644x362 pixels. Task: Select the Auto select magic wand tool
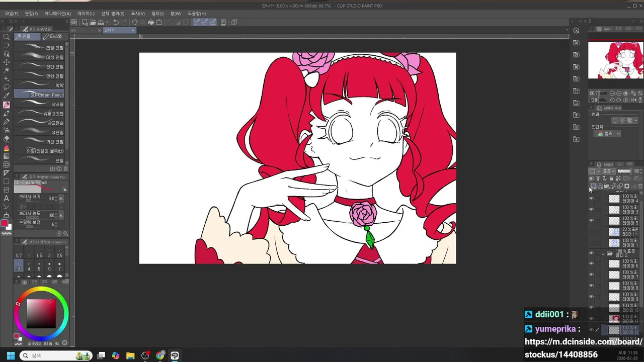pos(7,70)
